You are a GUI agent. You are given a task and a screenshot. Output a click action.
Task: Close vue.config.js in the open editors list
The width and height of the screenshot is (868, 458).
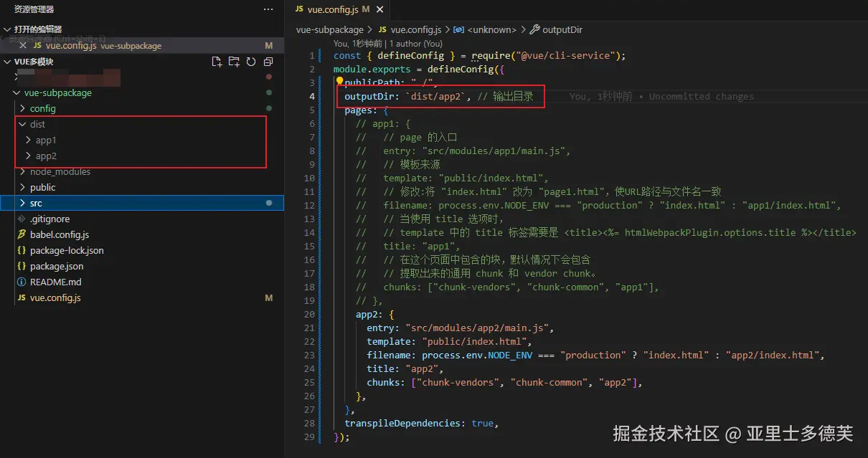[x=22, y=45]
